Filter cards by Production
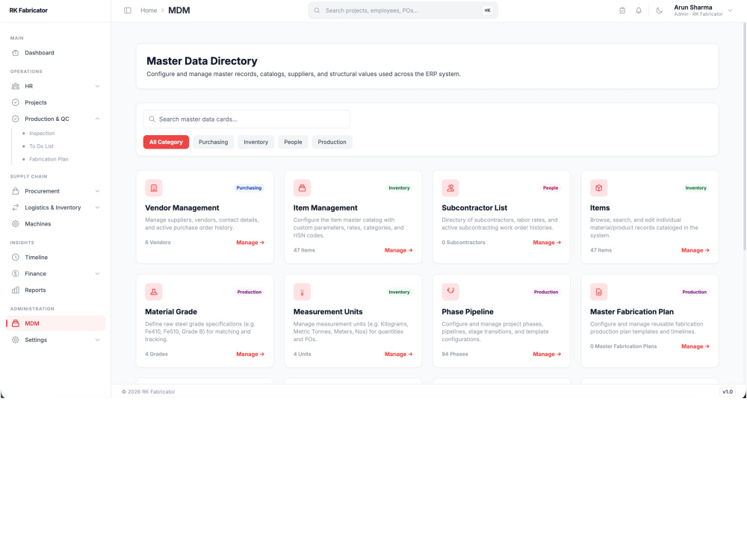 click(x=332, y=142)
